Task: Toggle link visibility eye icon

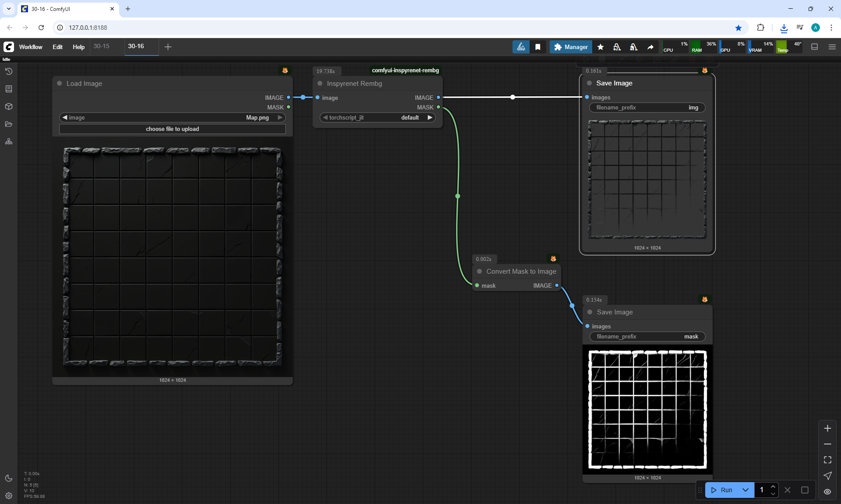Action: point(827,491)
